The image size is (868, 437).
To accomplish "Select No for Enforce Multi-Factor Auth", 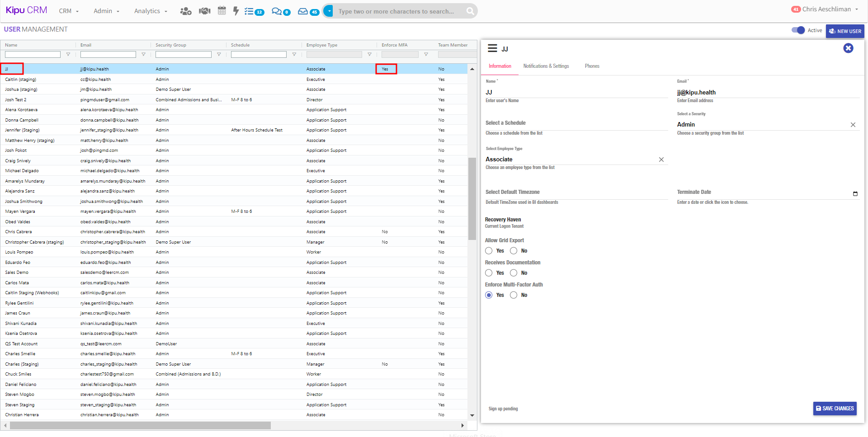I will (514, 295).
